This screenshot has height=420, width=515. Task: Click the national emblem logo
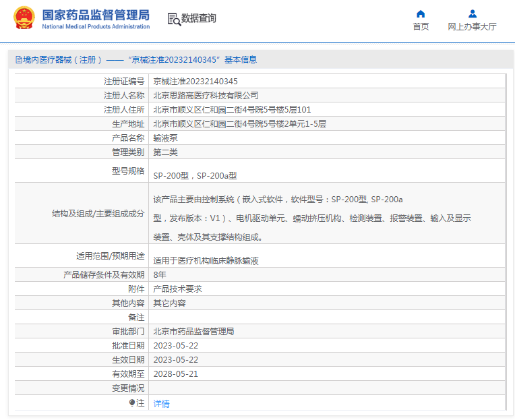(24, 18)
